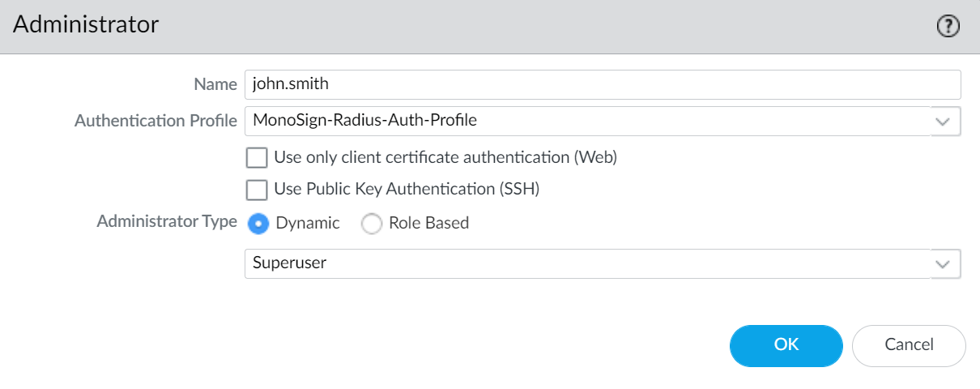Click the MonoSign-Radius-Auth-Profile text in the combo box
Viewport: 980px width, 389px height.
[x=364, y=121]
